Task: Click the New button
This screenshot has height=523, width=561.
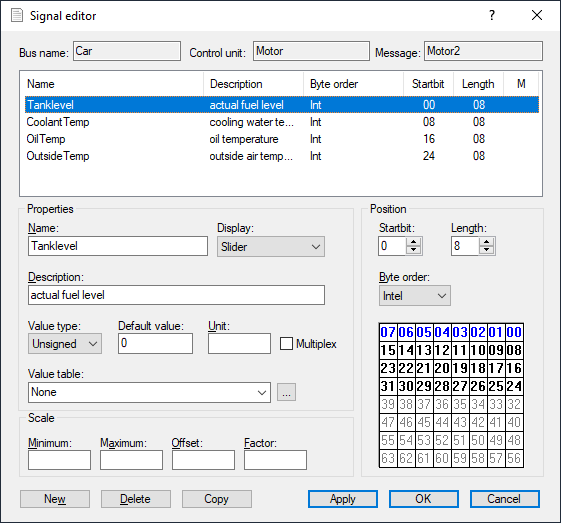Action: [55, 499]
